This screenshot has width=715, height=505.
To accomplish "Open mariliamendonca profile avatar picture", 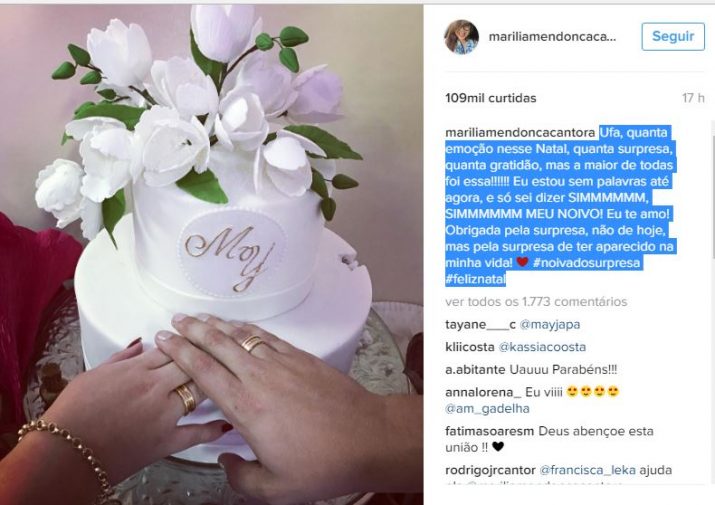I will 461,37.
